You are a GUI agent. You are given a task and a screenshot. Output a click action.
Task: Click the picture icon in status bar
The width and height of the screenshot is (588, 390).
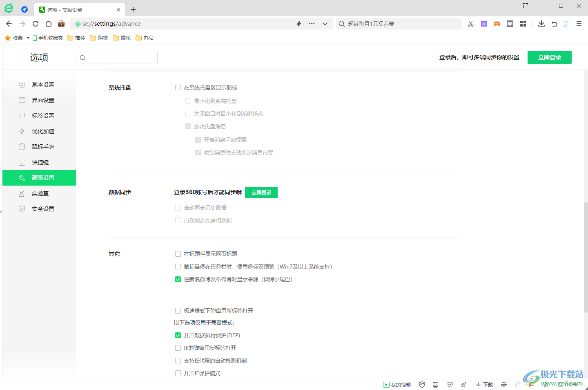click(x=436, y=385)
